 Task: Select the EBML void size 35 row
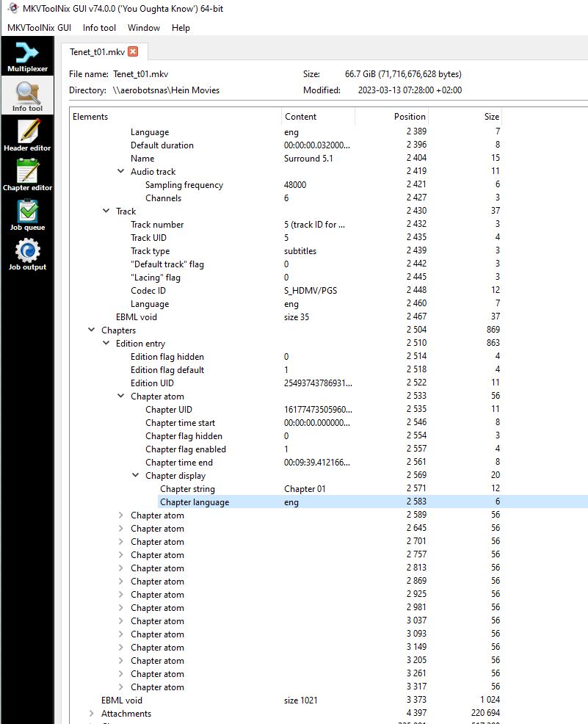(329, 316)
